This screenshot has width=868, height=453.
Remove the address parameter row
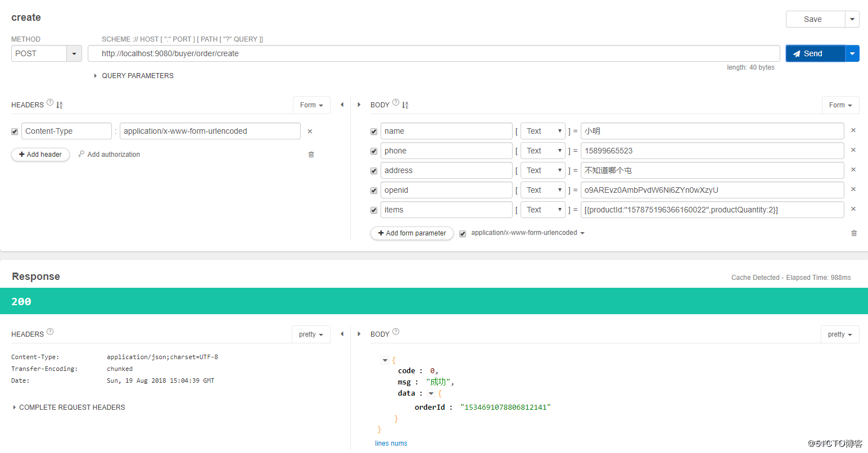tap(853, 170)
